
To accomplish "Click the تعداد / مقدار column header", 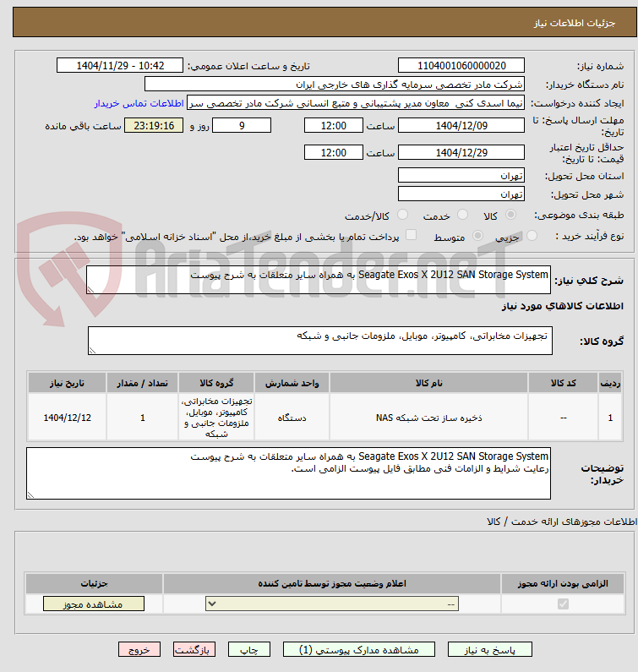I will 142,383.
